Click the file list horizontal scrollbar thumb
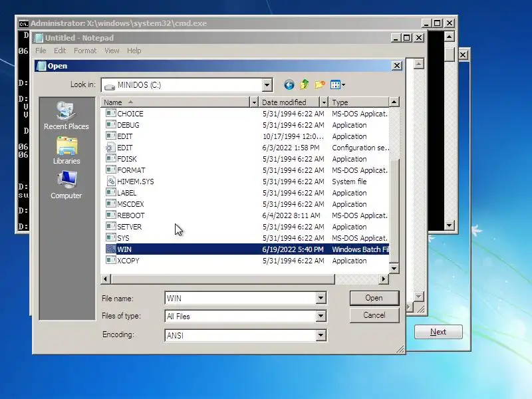 [223, 279]
